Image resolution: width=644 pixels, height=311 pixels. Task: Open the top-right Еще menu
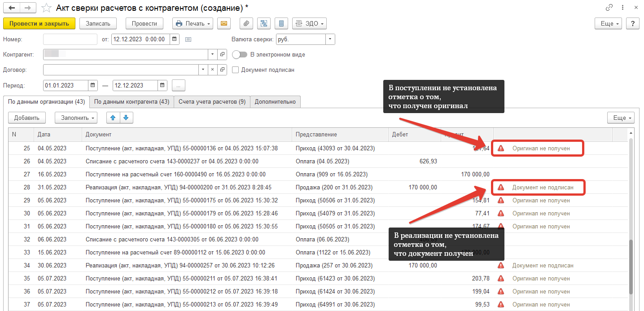click(x=608, y=23)
